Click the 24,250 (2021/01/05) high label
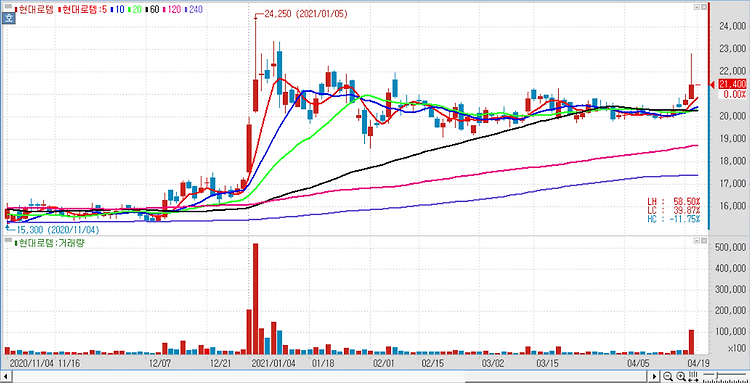The image size is (750, 383). point(306,14)
